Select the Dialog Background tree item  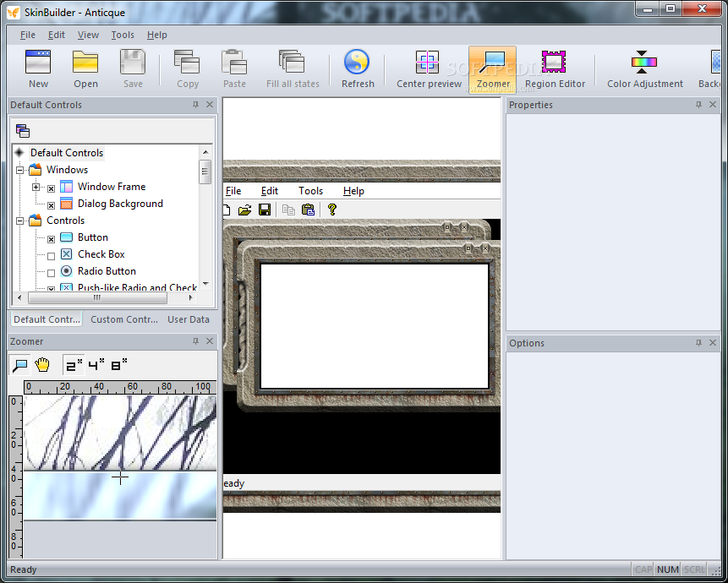click(x=120, y=204)
